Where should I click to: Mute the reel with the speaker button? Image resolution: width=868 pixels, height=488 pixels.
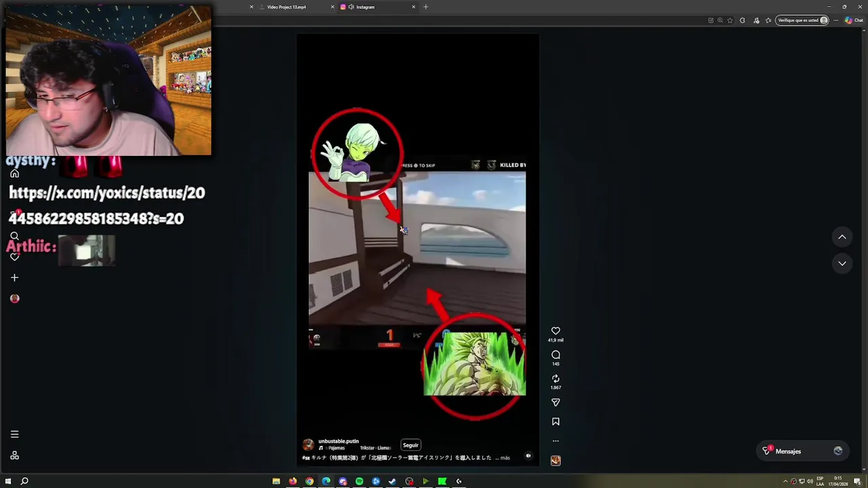[x=528, y=456]
